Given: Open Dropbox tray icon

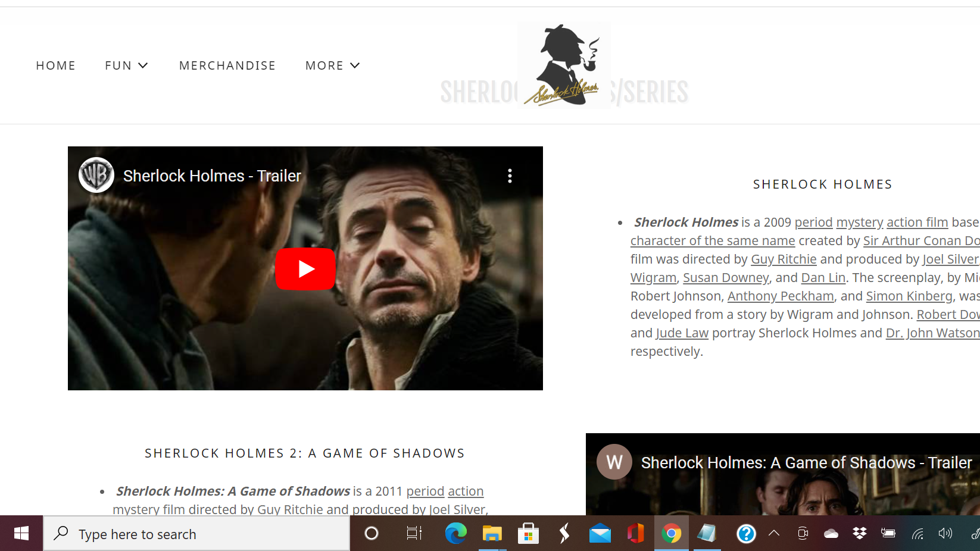Looking at the screenshot, I should 860,533.
